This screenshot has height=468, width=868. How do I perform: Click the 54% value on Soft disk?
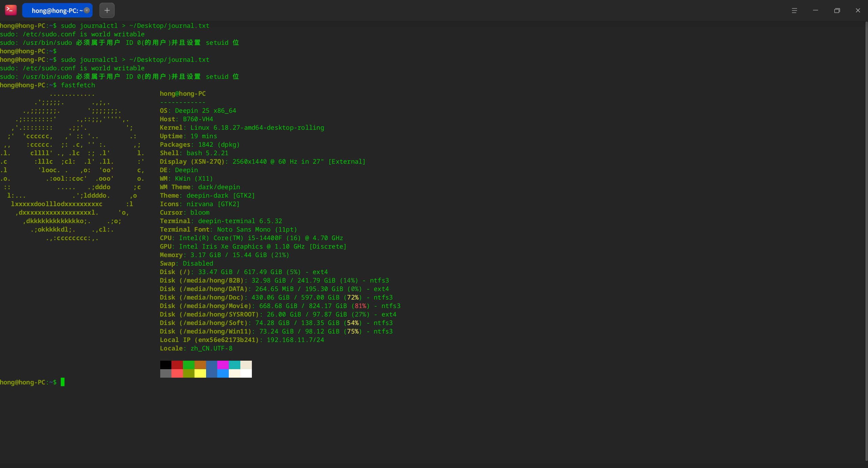point(353,323)
